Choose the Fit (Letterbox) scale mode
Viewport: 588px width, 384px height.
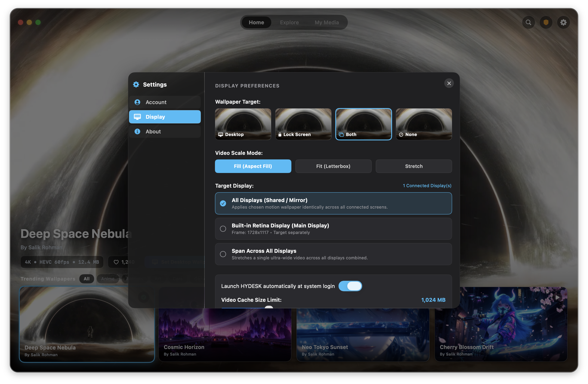point(333,166)
